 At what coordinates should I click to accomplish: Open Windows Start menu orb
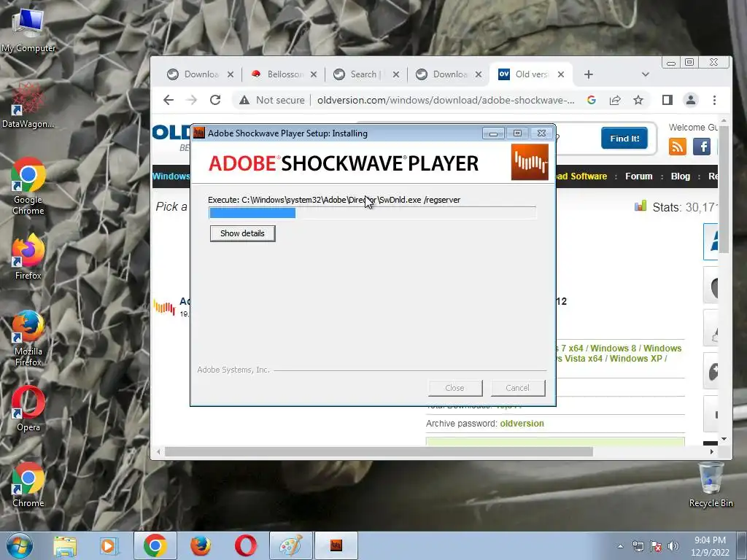pyautogui.click(x=20, y=545)
